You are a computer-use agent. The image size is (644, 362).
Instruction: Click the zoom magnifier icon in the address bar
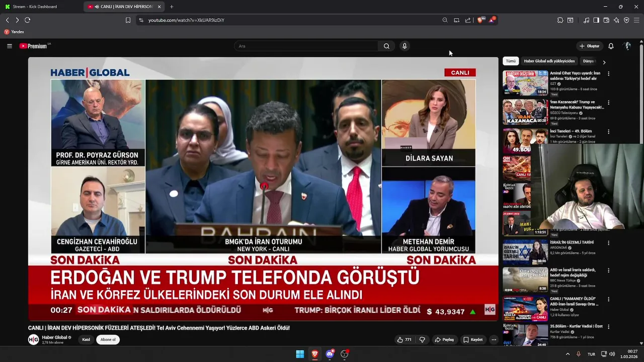pyautogui.click(x=445, y=20)
